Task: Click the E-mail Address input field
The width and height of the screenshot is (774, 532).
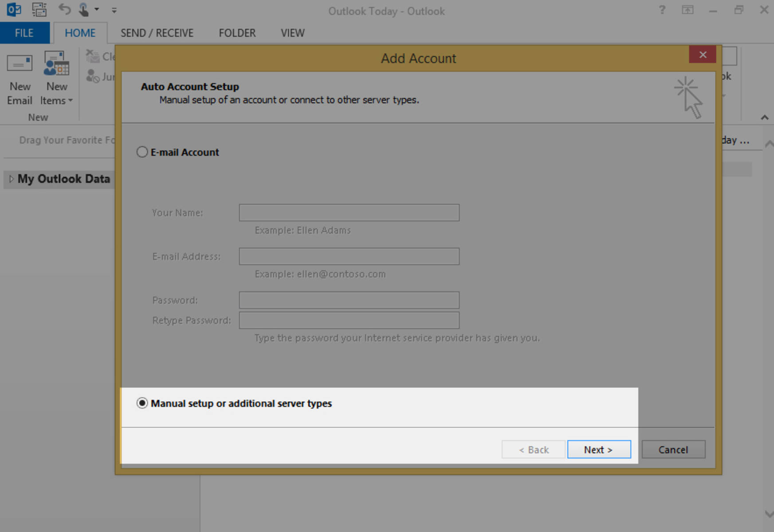Action: point(349,256)
